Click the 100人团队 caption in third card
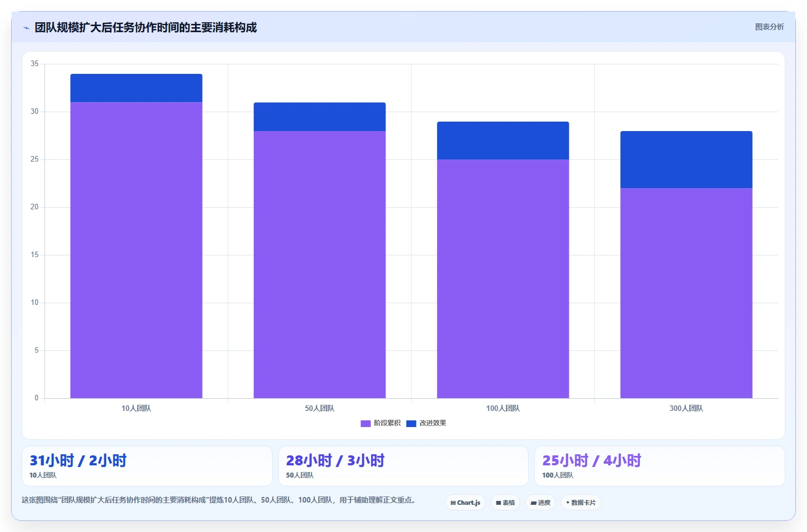Viewport: 807px width, 532px height. point(558,475)
